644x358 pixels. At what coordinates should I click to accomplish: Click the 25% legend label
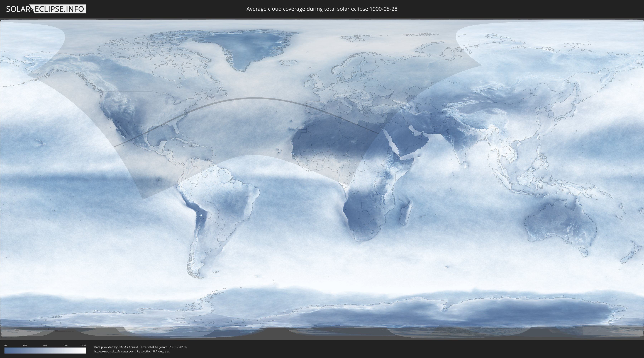point(25,345)
